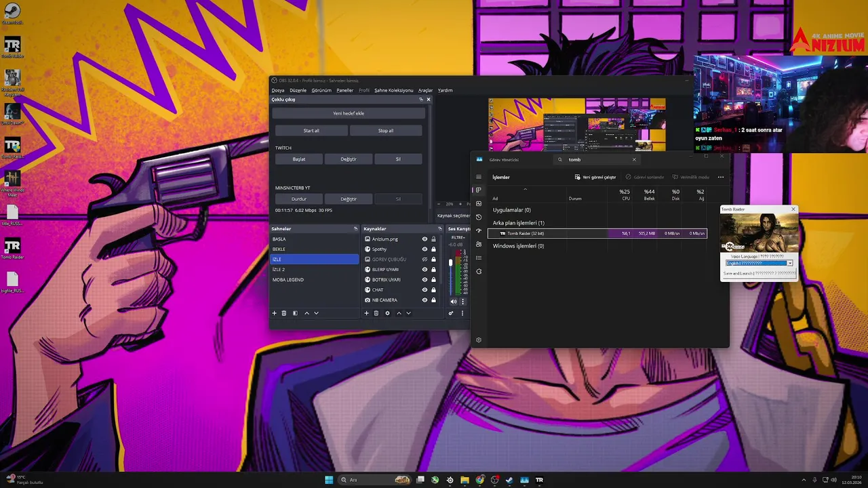The width and height of the screenshot is (868, 488).
Task: Mute the audio mixer speaker icon
Action: click(454, 302)
